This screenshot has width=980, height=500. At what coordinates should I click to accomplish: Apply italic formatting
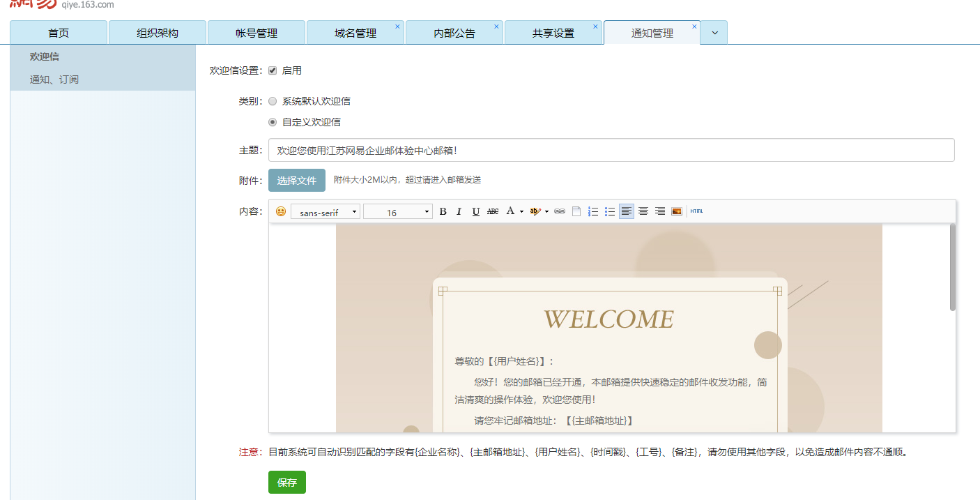click(x=459, y=211)
